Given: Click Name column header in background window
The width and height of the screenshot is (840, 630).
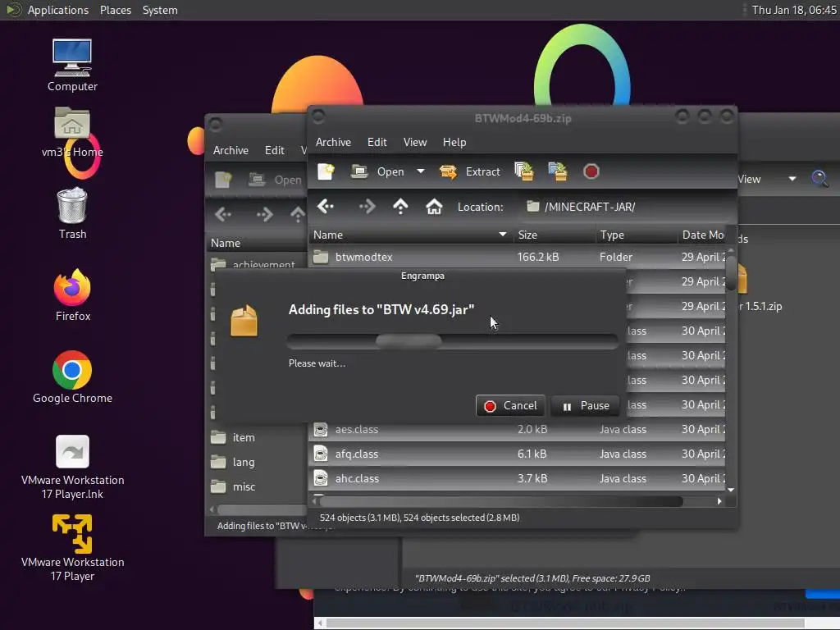Looking at the screenshot, I should tap(258, 243).
